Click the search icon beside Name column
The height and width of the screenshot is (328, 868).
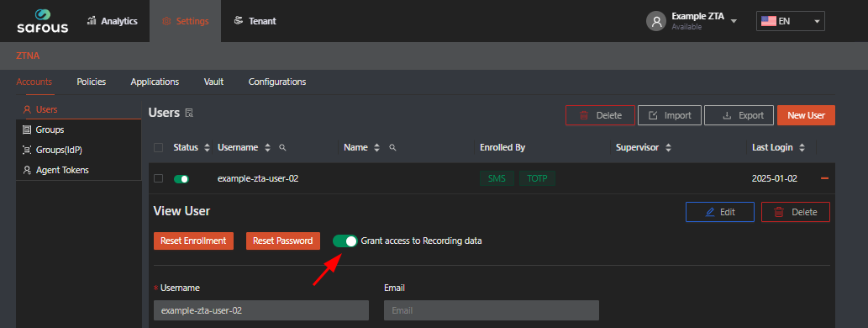392,148
